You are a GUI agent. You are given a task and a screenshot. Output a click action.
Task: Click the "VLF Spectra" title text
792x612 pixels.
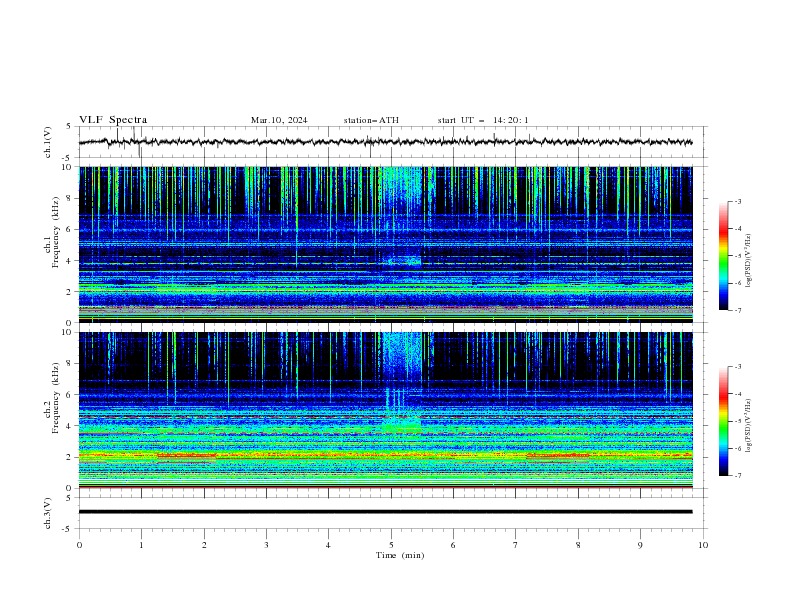(113, 120)
